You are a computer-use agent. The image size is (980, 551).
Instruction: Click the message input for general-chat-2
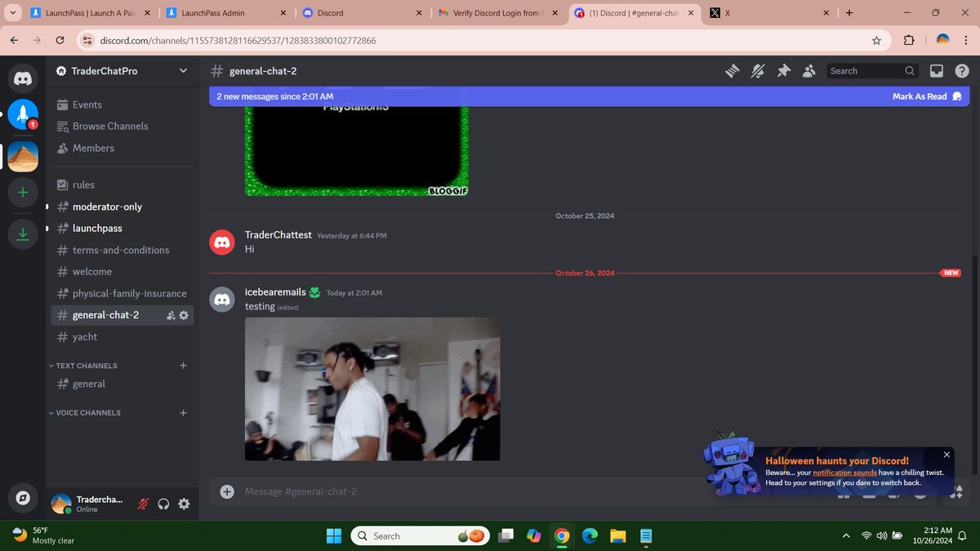pos(408,491)
